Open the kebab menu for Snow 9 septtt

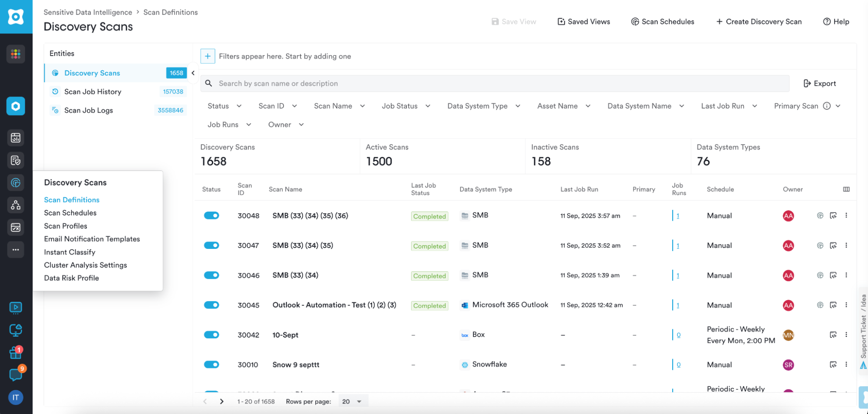pos(846,364)
